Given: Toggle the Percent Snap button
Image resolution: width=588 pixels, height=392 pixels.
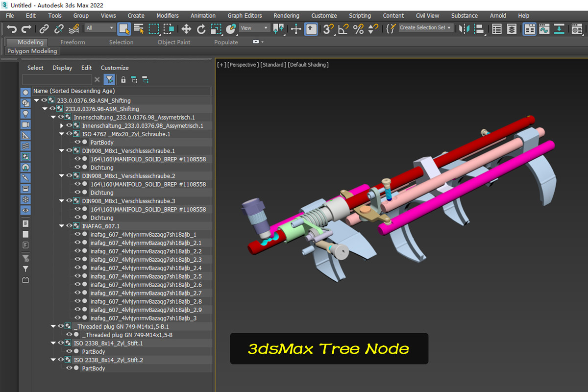Looking at the screenshot, I should (358, 29).
